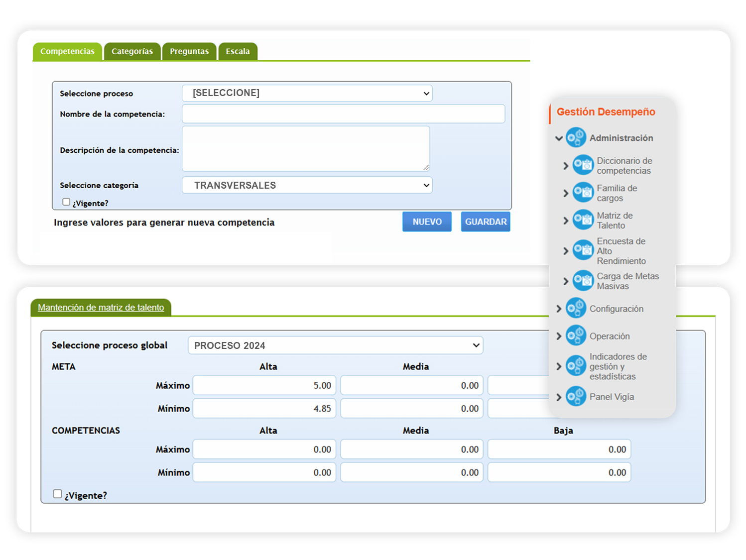The width and height of the screenshot is (746, 560).
Task: Switch to the Categorías tab
Action: [132, 52]
